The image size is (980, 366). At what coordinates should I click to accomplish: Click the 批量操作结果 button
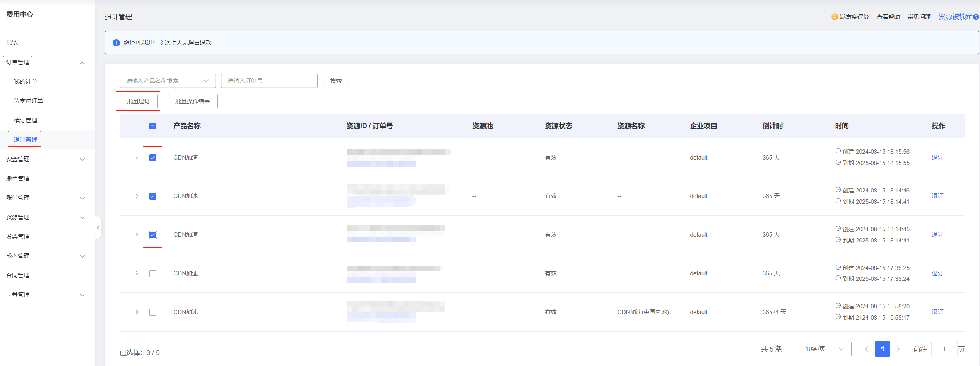(193, 101)
